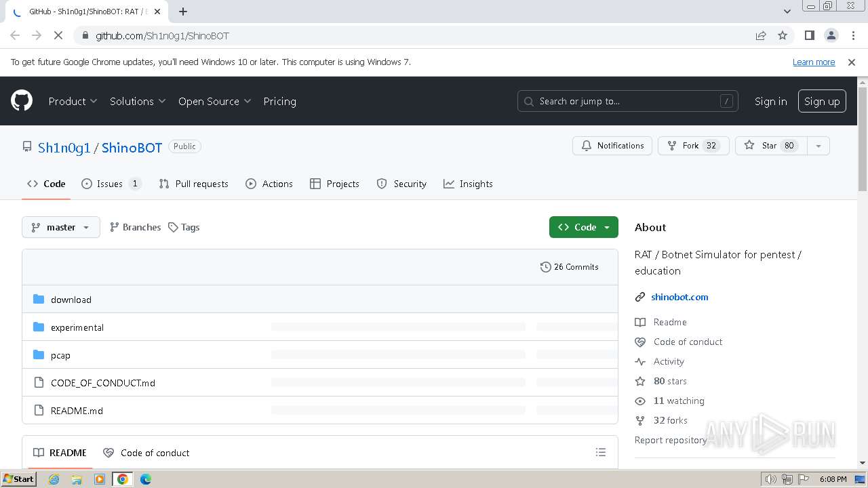Click the Learn more update link
The height and width of the screenshot is (488, 868).
[x=814, y=62]
